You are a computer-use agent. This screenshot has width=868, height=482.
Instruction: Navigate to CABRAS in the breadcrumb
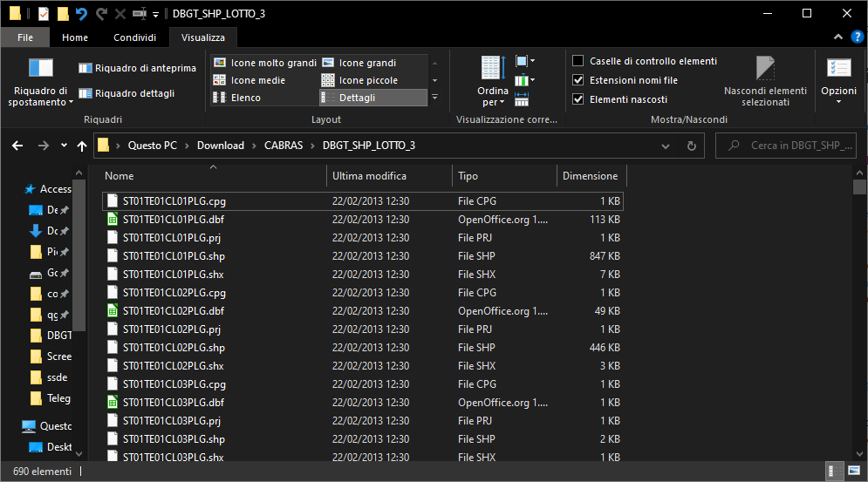tap(283, 146)
